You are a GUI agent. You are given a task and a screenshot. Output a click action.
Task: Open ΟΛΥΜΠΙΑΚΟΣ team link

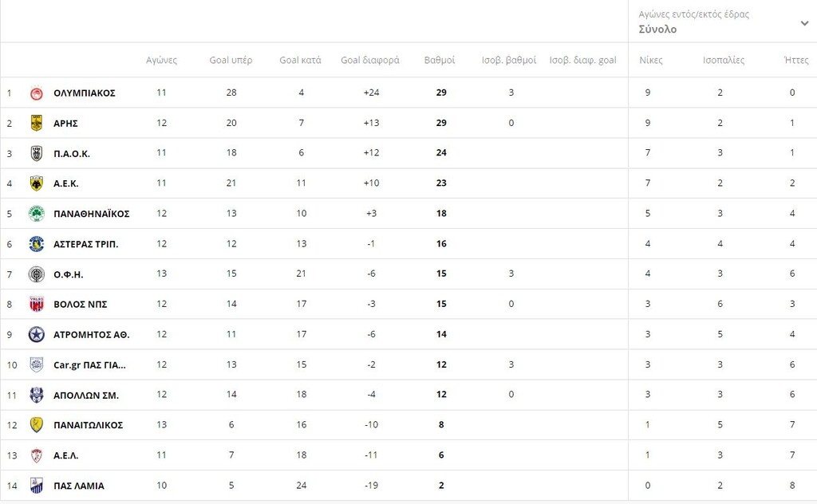(x=85, y=93)
